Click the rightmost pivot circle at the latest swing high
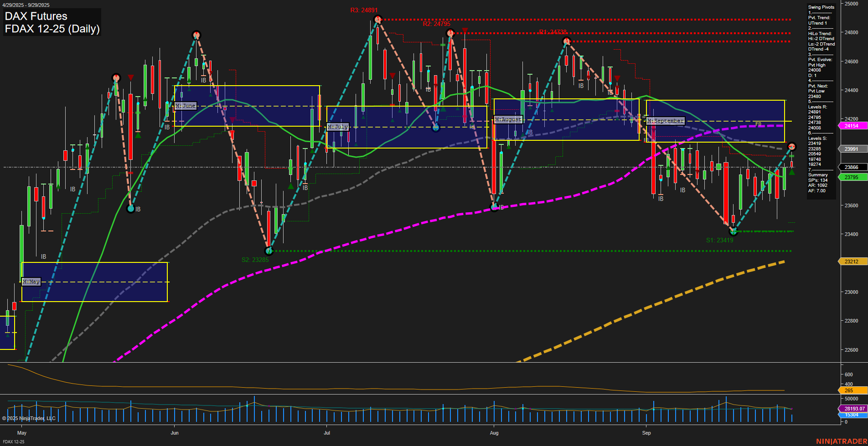Screen dimensions: 868x446 pyautogui.click(x=792, y=147)
